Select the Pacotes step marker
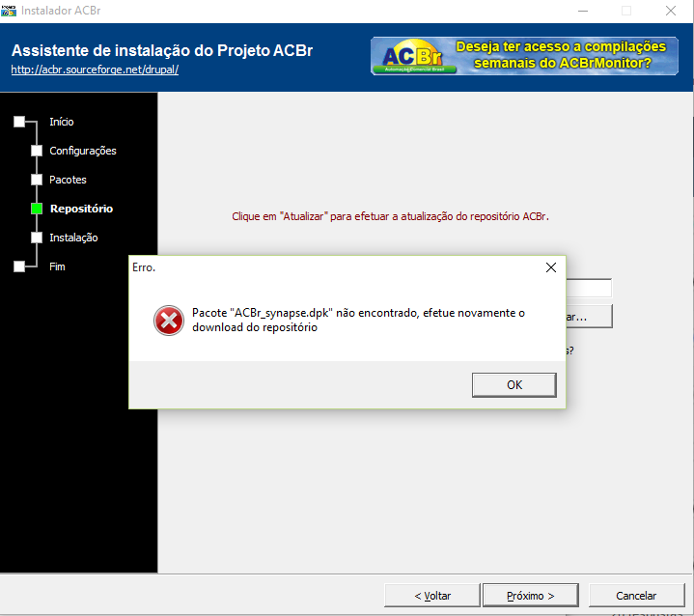 pos(37,180)
